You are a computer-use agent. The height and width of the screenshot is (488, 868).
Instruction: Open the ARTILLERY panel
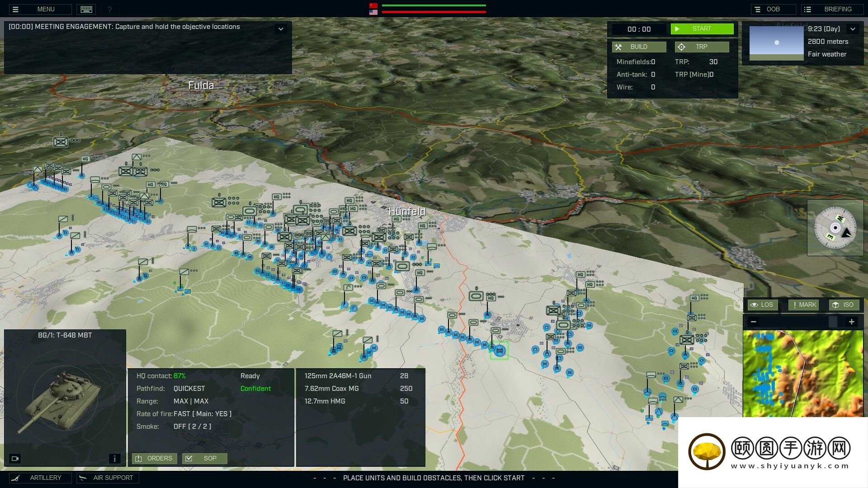pyautogui.click(x=40, y=478)
